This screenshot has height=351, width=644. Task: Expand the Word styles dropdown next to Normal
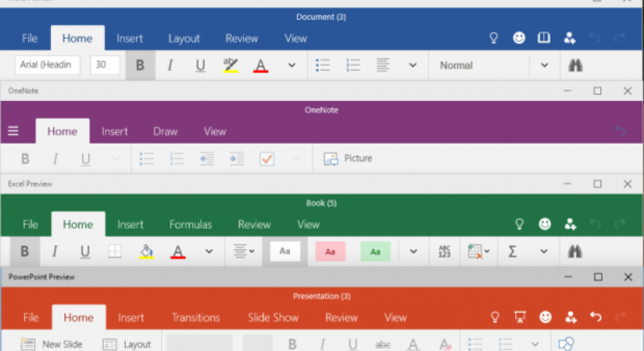pos(544,65)
